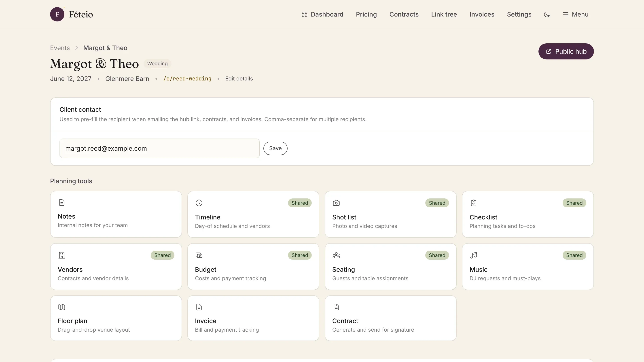Click the Timeline clock icon
Image resolution: width=644 pixels, height=362 pixels.
coord(199,203)
